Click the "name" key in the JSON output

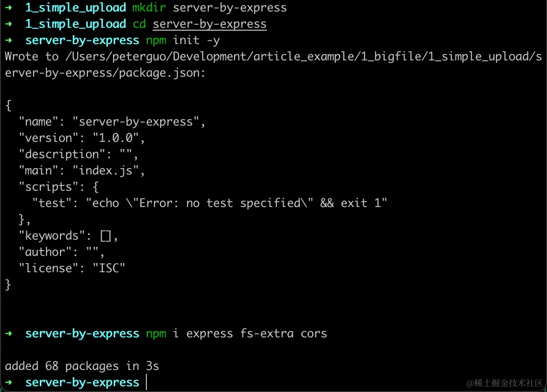pos(38,122)
